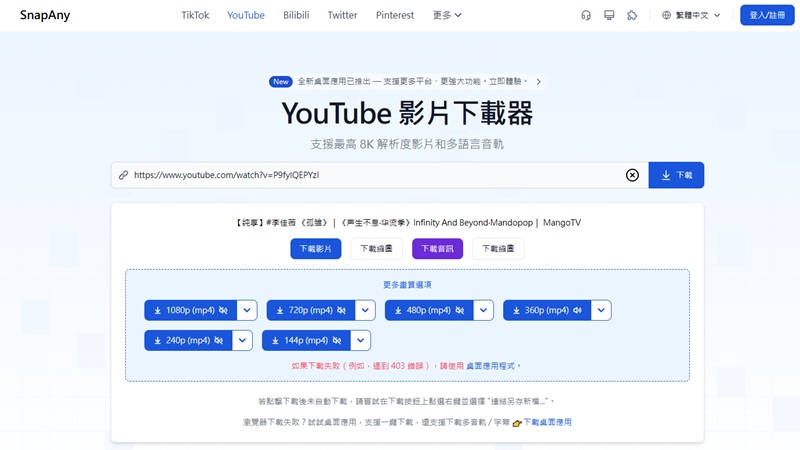The image size is (800, 450).
Task: Expand the 1080p format dropdown arrow
Action: 247,310
